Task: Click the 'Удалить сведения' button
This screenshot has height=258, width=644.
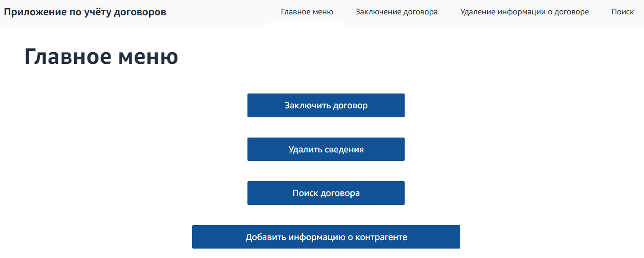Action: 326,149
